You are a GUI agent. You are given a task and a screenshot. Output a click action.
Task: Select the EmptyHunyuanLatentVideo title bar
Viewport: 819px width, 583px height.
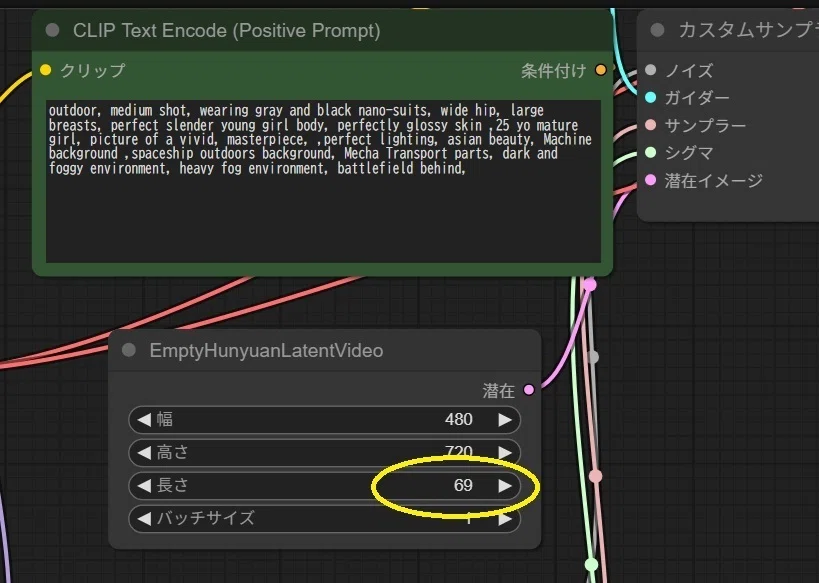tap(324, 350)
